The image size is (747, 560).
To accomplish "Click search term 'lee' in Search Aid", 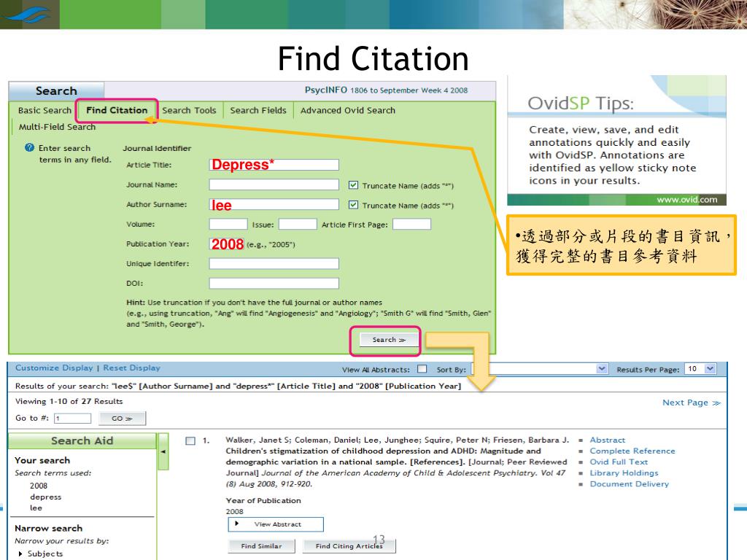I will 36,507.
